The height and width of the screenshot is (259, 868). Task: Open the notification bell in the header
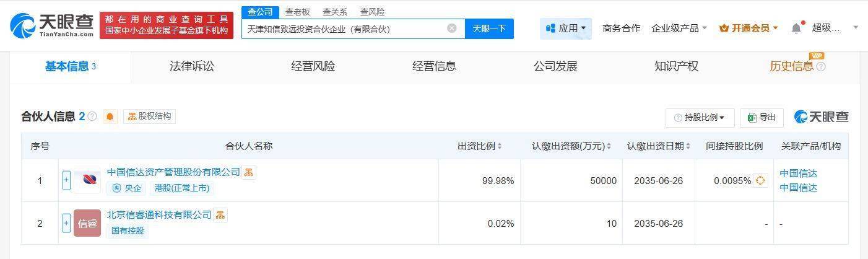(x=796, y=28)
